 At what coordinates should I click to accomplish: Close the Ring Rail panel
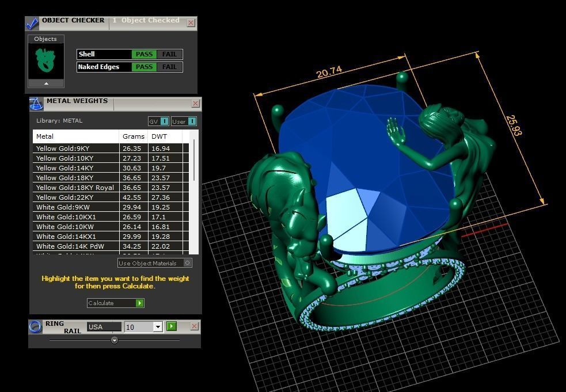194,326
